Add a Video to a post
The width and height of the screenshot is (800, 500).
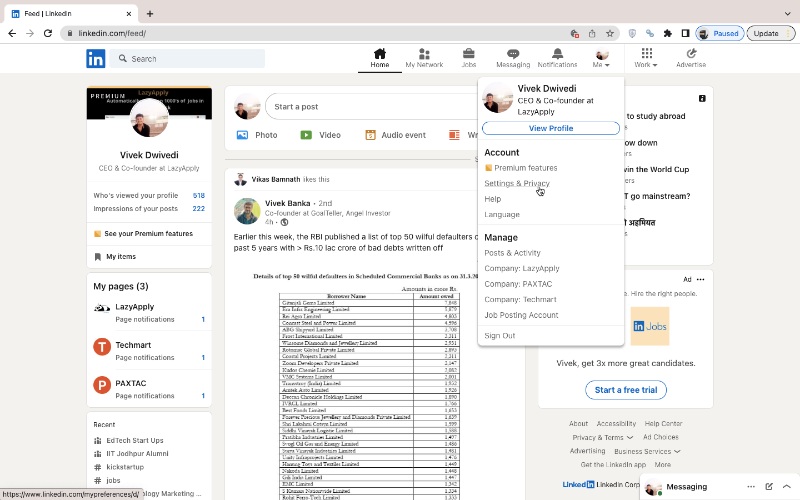(x=320, y=135)
